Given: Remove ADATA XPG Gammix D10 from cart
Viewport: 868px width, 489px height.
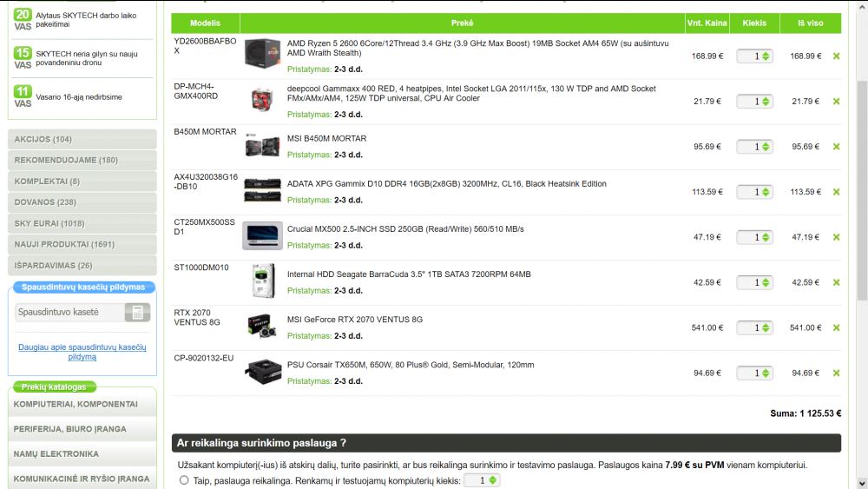Looking at the screenshot, I should 836,192.
